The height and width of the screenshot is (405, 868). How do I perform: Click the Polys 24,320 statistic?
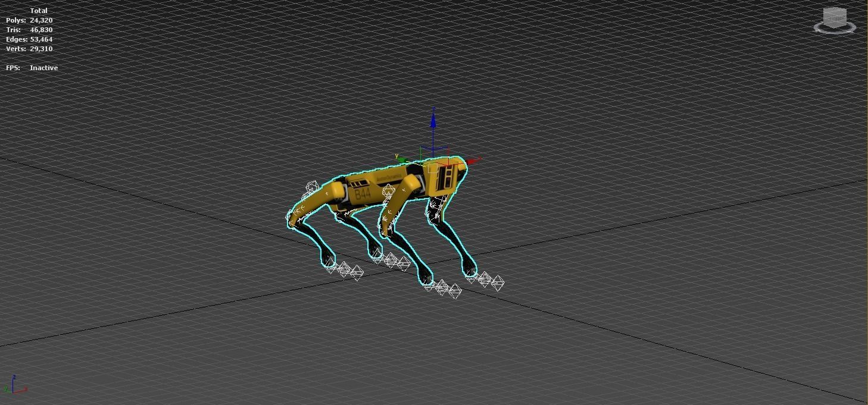point(29,20)
